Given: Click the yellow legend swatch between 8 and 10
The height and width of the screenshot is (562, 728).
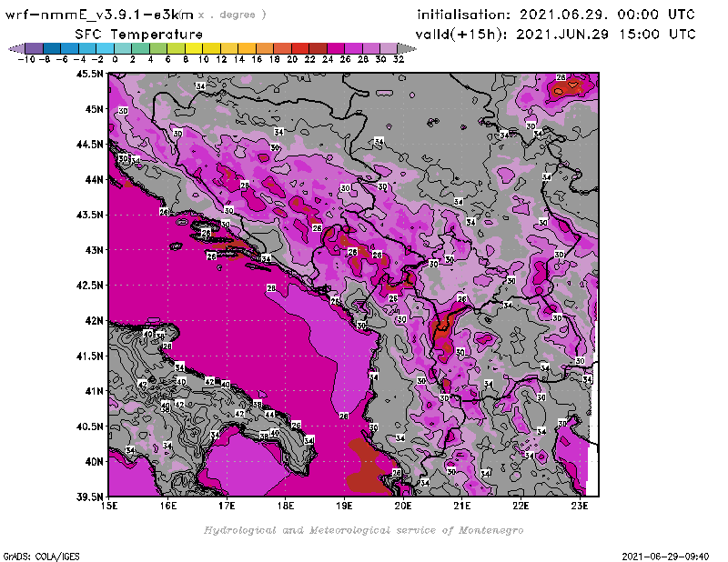Looking at the screenshot, I should [194, 49].
